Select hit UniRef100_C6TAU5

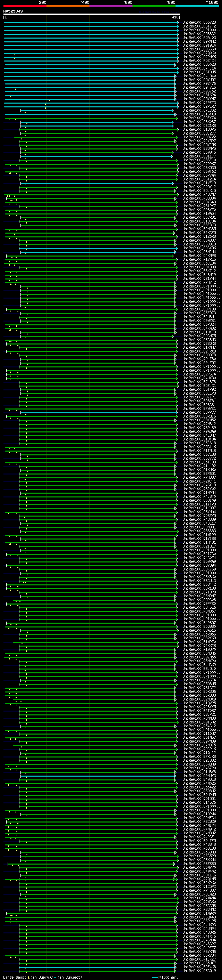pos(199,72)
